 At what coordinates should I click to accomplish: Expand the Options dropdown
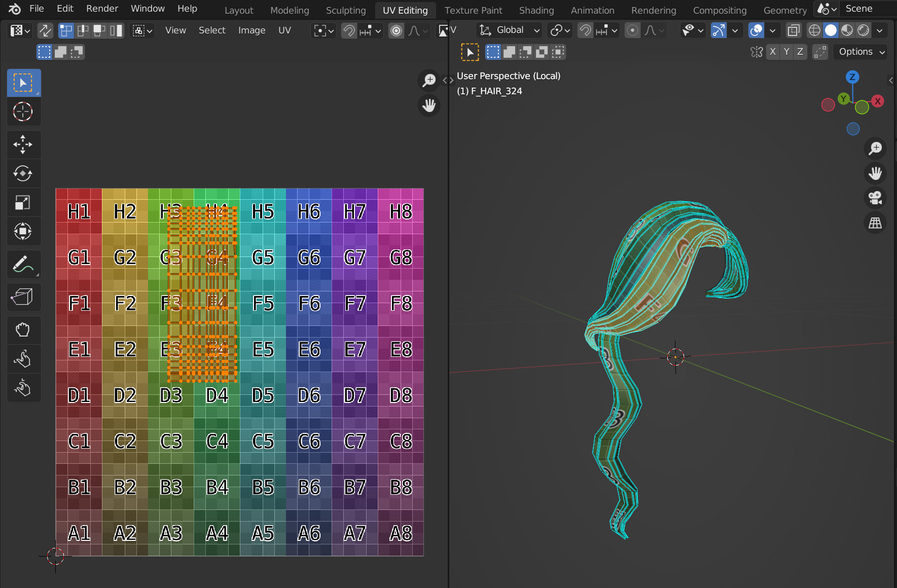point(861,52)
